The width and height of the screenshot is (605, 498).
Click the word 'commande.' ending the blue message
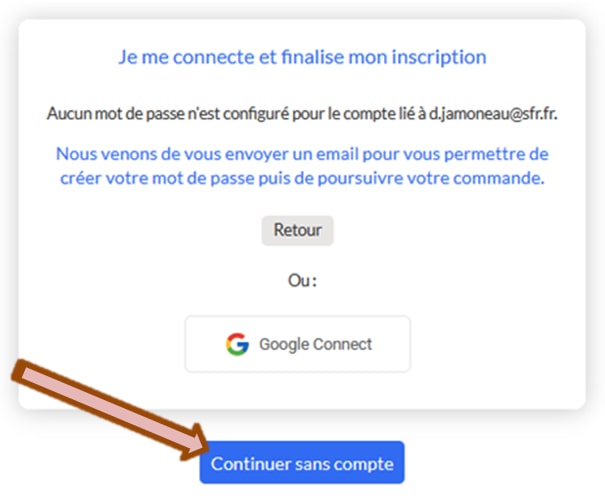[x=499, y=178]
